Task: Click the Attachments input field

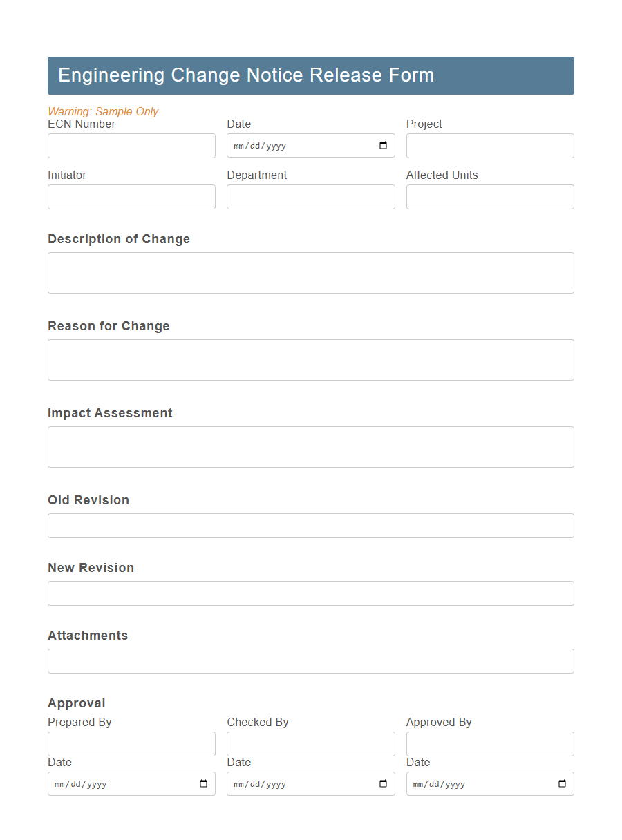Action: click(310, 661)
